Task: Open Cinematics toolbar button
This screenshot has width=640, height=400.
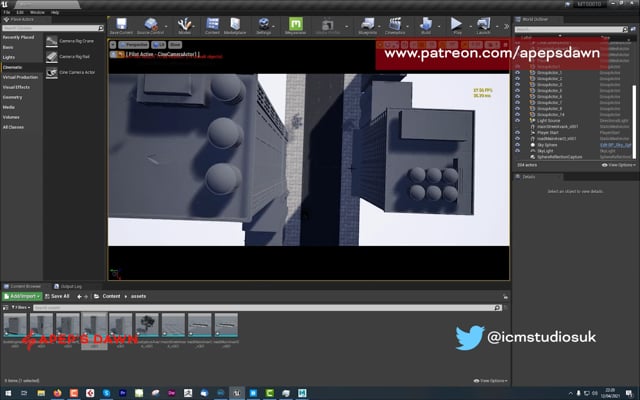Action: (x=395, y=26)
